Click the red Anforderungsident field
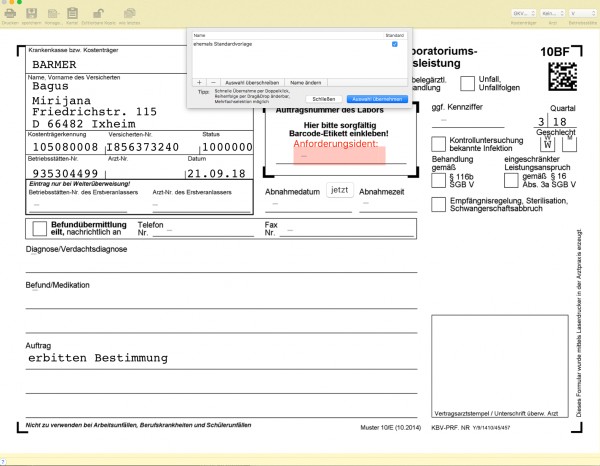This screenshot has height=466, width=600. [339, 156]
